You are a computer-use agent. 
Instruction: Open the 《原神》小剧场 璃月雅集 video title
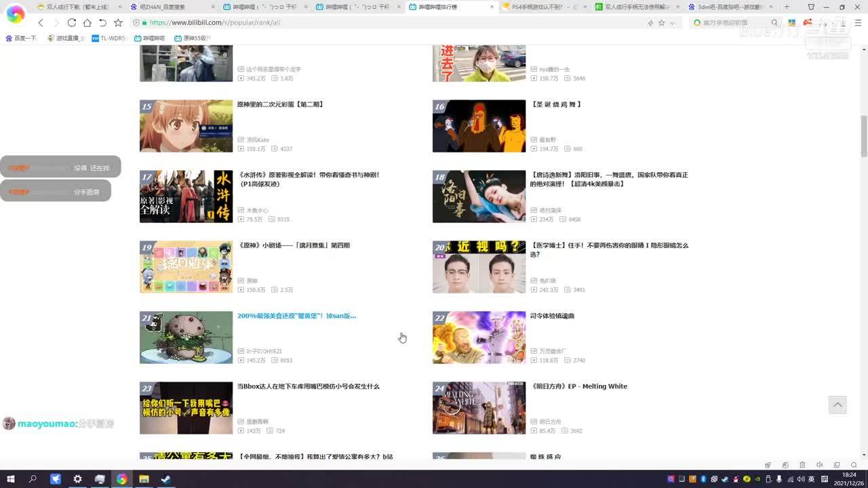294,245
